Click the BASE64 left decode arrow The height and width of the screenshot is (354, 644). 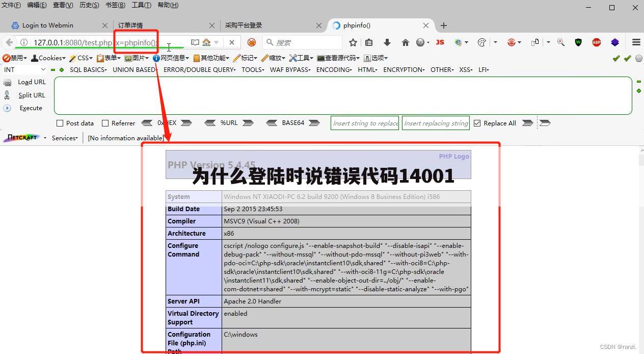pyautogui.click(x=272, y=123)
